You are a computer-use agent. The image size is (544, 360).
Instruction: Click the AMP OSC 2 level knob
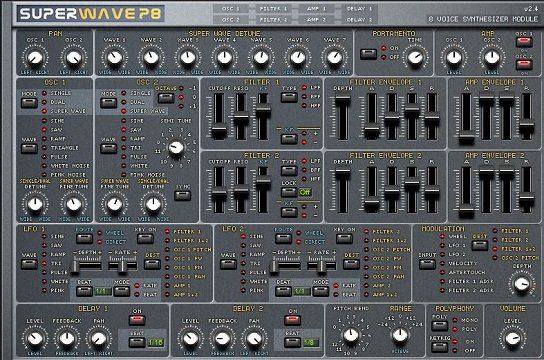[492, 58]
